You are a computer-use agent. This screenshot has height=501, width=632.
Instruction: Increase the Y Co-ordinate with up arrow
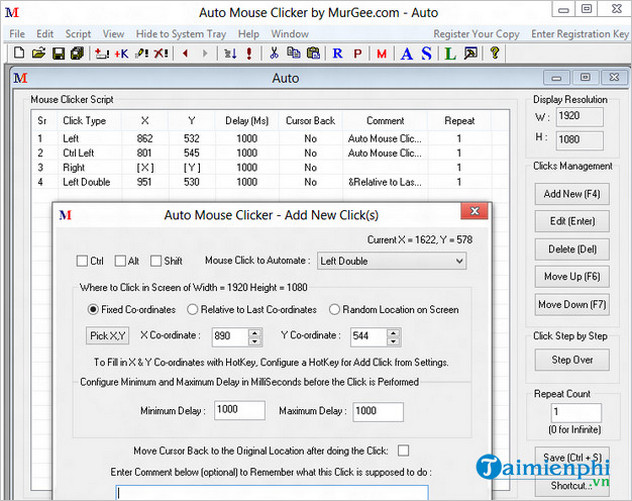[393, 333]
